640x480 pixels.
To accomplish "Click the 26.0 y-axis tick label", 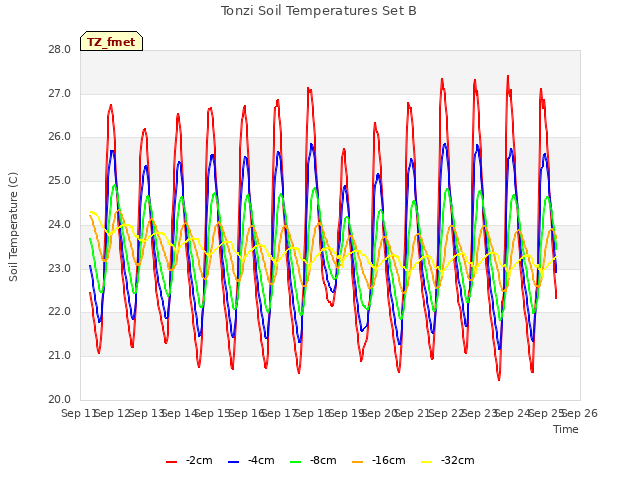I will [x=59, y=137].
